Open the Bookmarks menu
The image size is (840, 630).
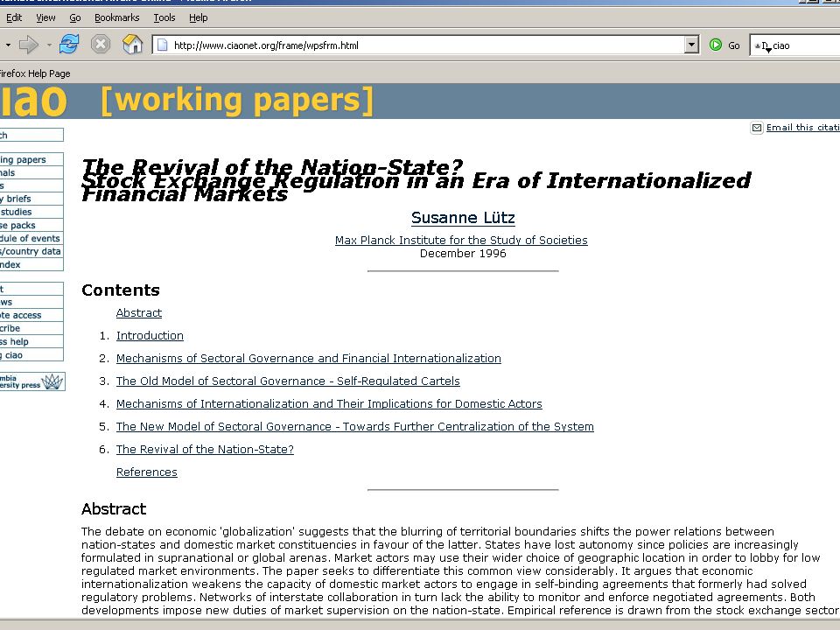[116, 17]
